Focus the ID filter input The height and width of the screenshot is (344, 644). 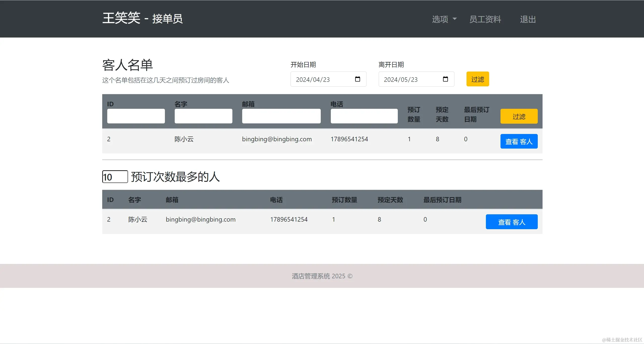(136, 116)
